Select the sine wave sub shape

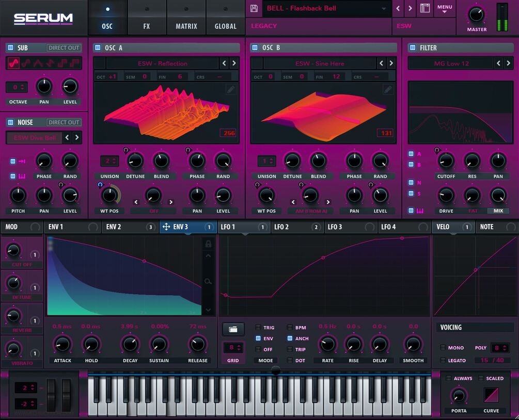[x=13, y=63]
